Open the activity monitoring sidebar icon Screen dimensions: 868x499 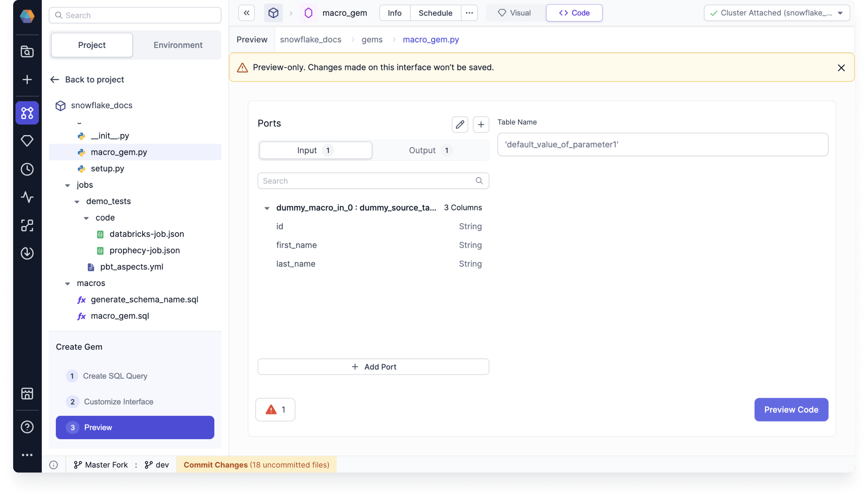(27, 197)
